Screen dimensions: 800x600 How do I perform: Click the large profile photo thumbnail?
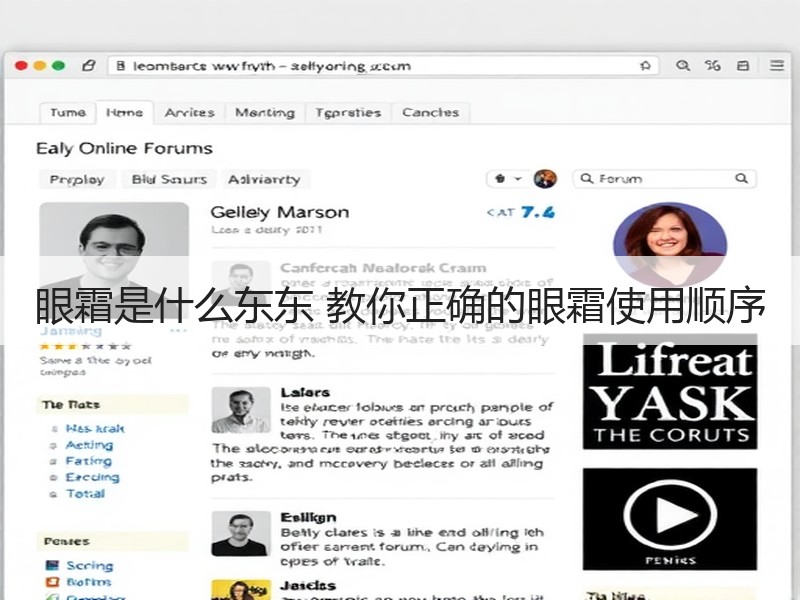(x=114, y=260)
